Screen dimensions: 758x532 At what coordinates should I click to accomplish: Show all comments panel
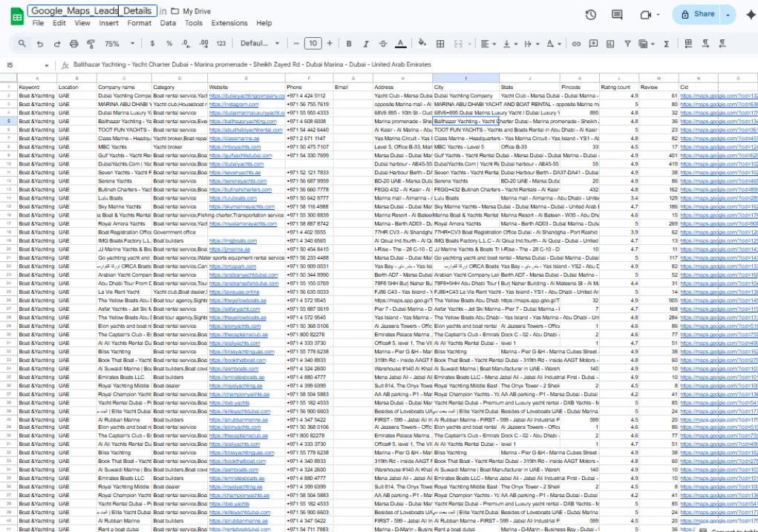[618, 15]
